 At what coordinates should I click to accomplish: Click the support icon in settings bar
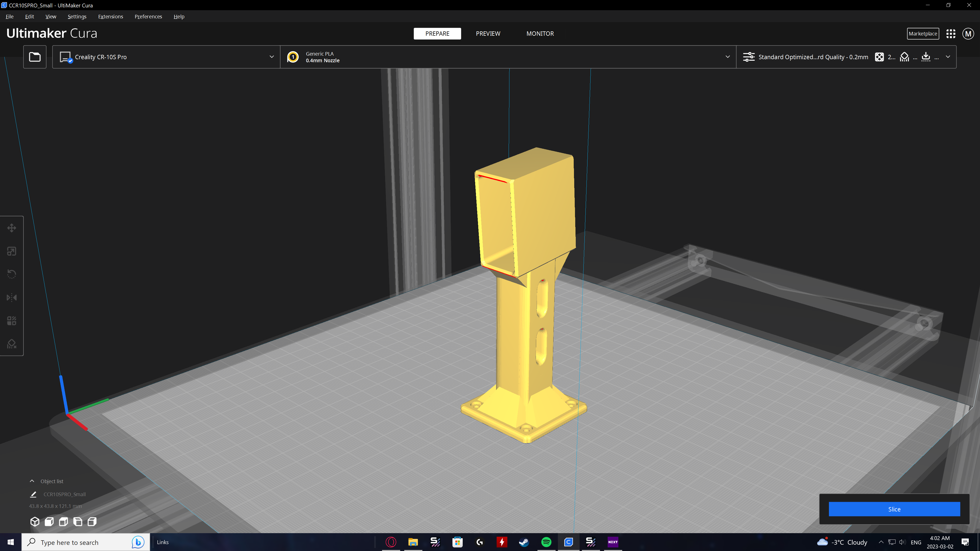tap(905, 57)
